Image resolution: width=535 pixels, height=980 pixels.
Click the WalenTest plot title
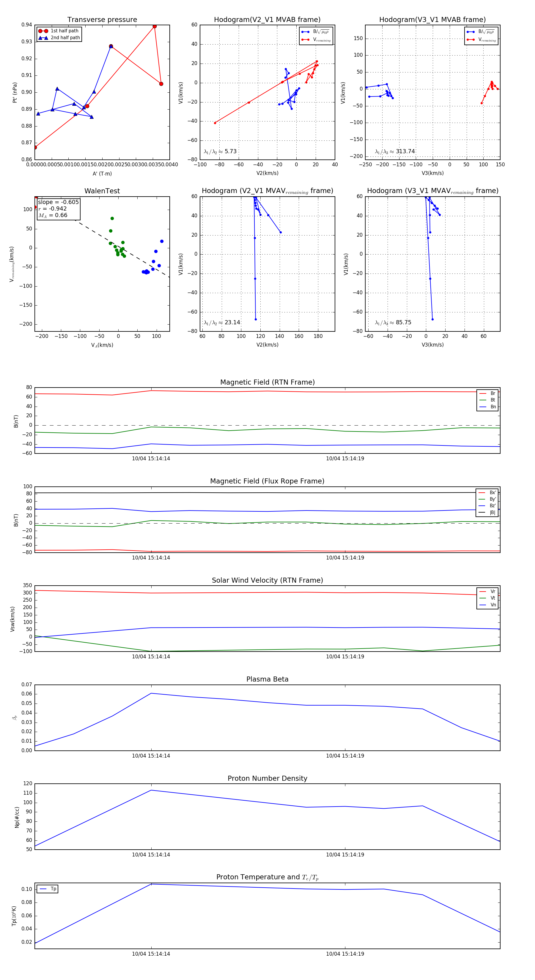tap(102, 191)
